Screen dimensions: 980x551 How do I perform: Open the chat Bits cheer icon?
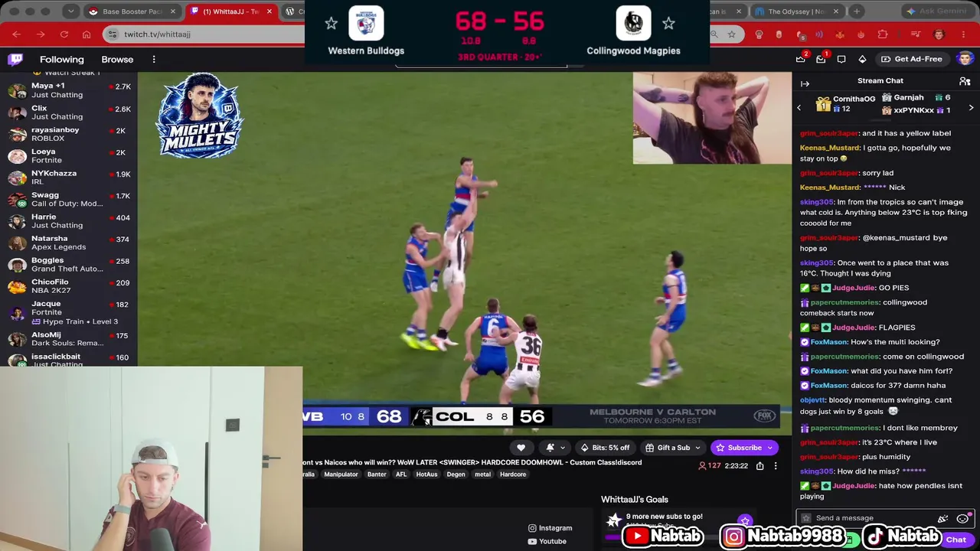[x=943, y=519]
